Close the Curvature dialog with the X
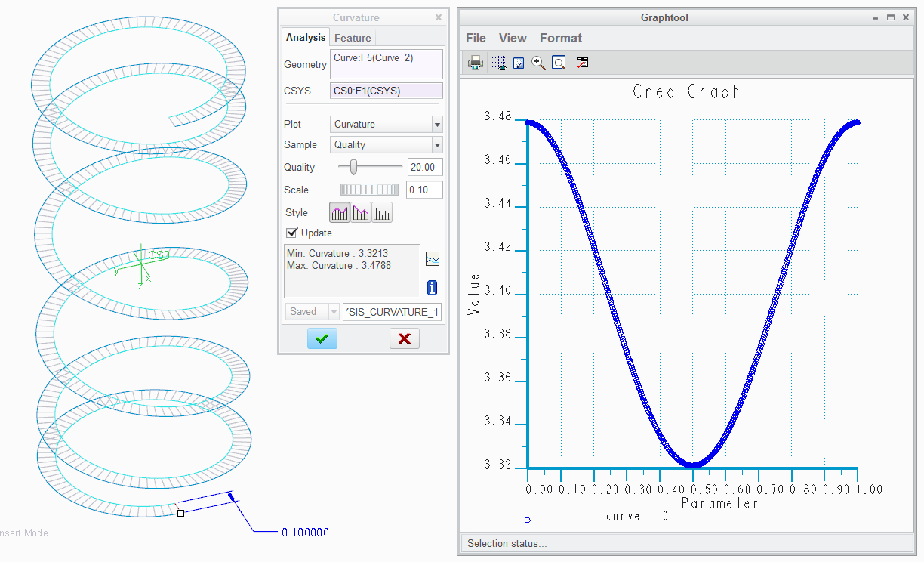 [x=439, y=17]
